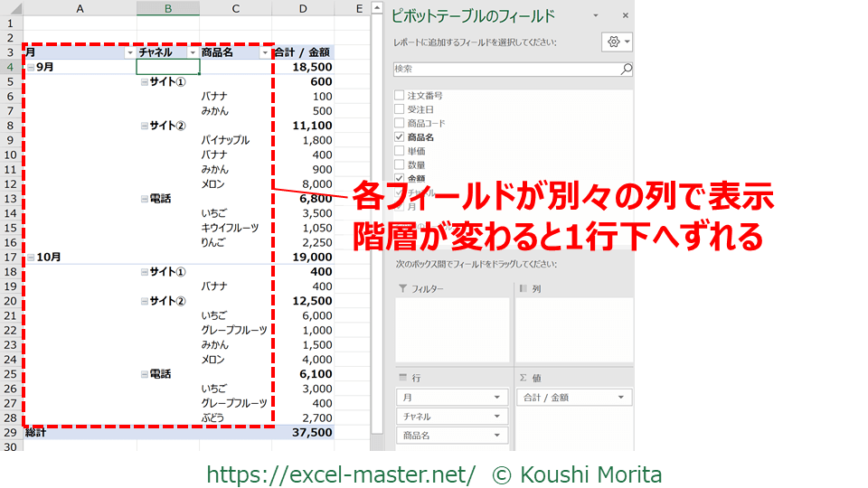Close the PivotTable Fields pane
Image resolution: width=868 pixels, height=488 pixels.
pyautogui.click(x=625, y=16)
